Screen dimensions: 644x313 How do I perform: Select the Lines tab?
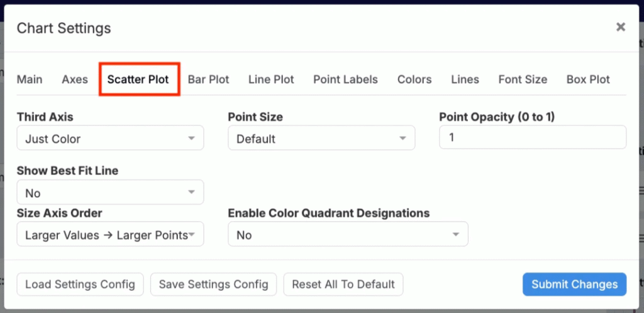(x=465, y=79)
